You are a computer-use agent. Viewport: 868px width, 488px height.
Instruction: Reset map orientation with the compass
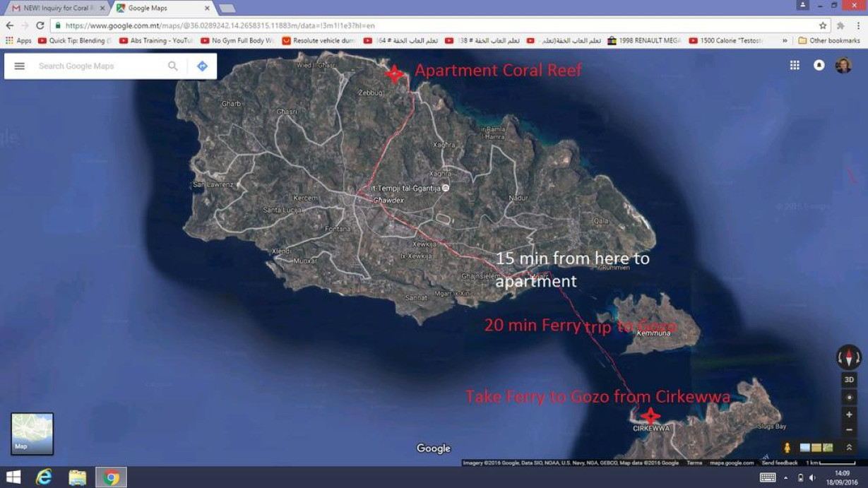pyautogui.click(x=849, y=357)
